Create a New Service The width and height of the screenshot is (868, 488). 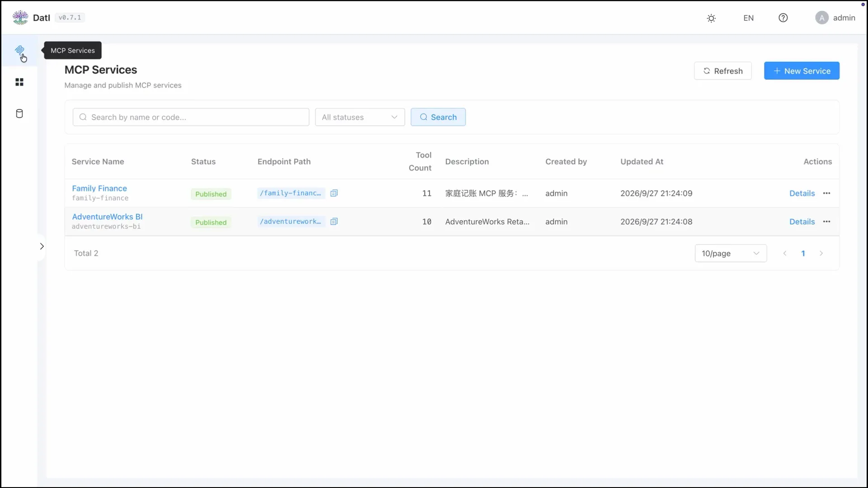pos(802,71)
